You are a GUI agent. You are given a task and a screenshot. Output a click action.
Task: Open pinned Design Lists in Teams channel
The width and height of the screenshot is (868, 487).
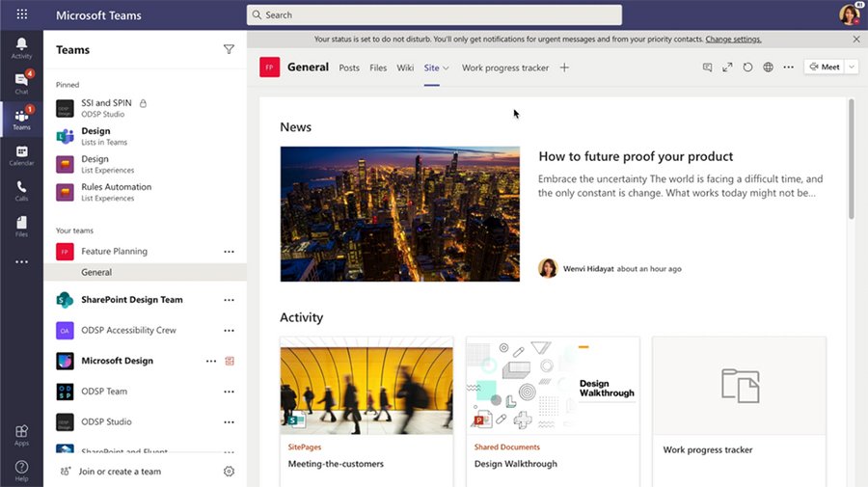pyautogui.click(x=145, y=136)
